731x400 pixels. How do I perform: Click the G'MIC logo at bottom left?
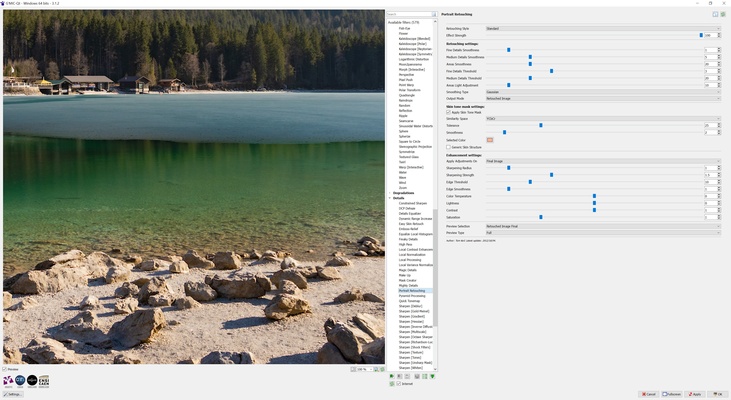[8, 381]
